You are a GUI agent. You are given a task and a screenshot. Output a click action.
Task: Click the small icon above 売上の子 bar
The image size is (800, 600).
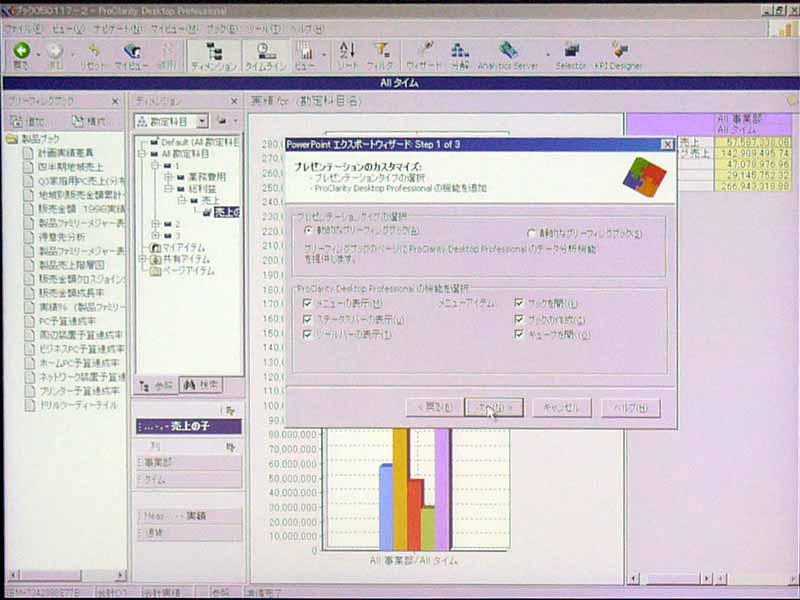pyautogui.click(x=230, y=411)
